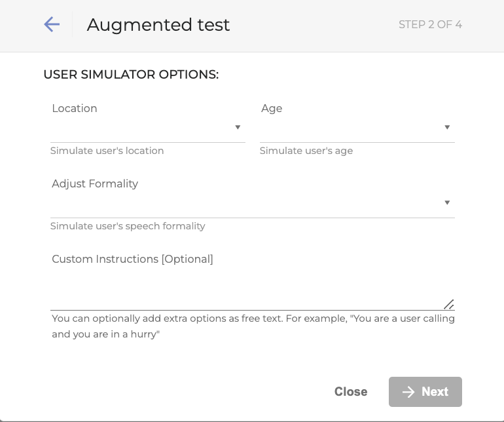Screen dimensions: 504x422
Task: Open the Location dropdown arrow
Action: coord(238,127)
